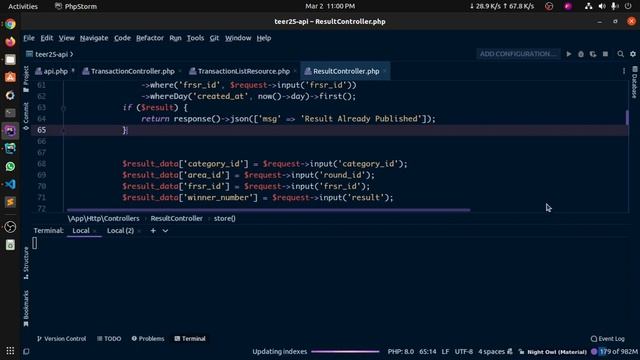Add a new terminal tab with the plus icon
This screenshot has height=360, width=640.
click(153, 231)
